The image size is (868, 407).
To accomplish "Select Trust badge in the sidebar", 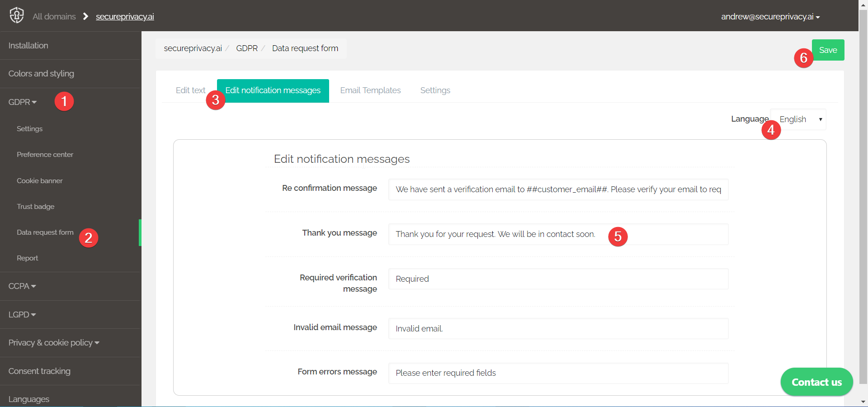I will click(36, 206).
